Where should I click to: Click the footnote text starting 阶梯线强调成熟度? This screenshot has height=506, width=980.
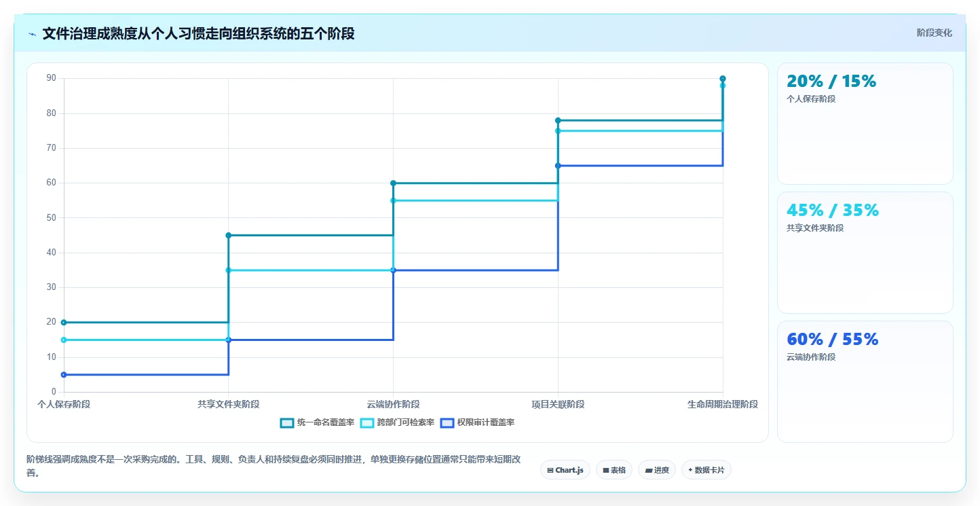pyautogui.click(x=274, y=467)
